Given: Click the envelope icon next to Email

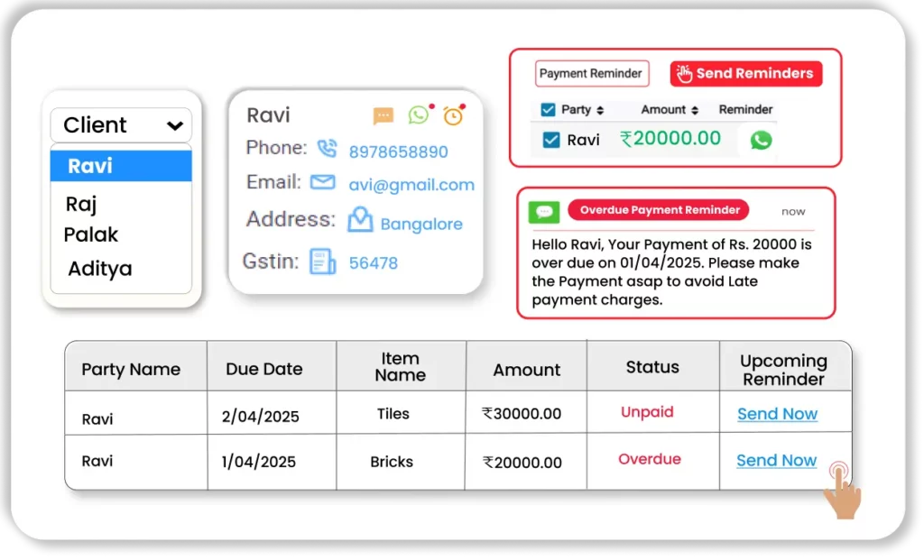Looking at the screenshot, I should click(322, 183).
